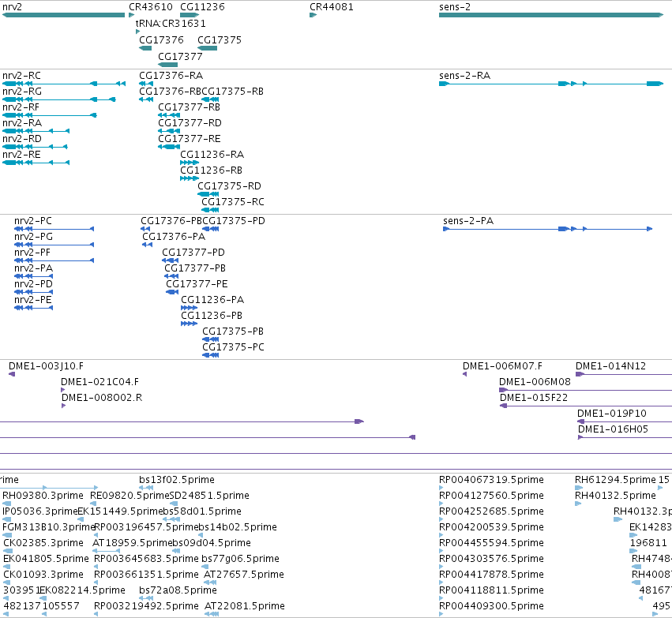Viewport: 672px width, 618px height.
Task: Select transcript CG17375-RC
Action: [x=233, y=202]
